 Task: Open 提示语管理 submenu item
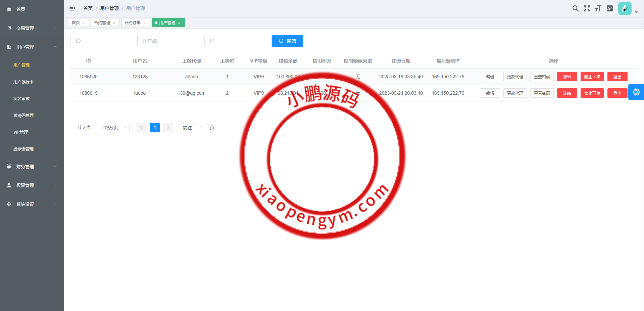[x=32, y=149]
